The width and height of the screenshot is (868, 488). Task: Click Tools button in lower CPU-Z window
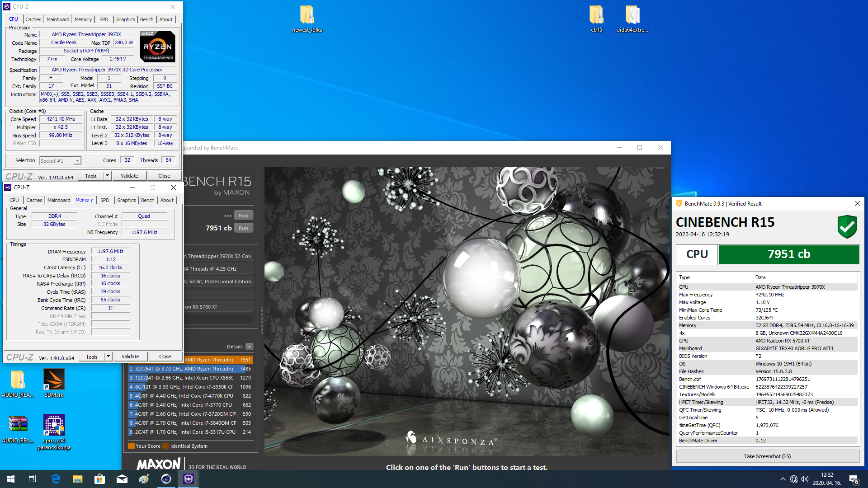[92, 357]
